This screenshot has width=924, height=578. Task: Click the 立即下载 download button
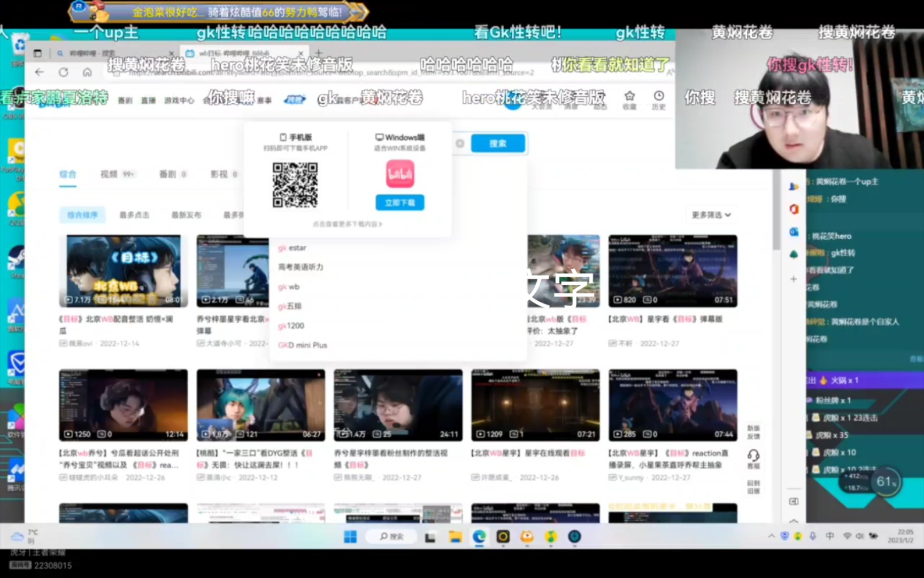pos(400,203)
